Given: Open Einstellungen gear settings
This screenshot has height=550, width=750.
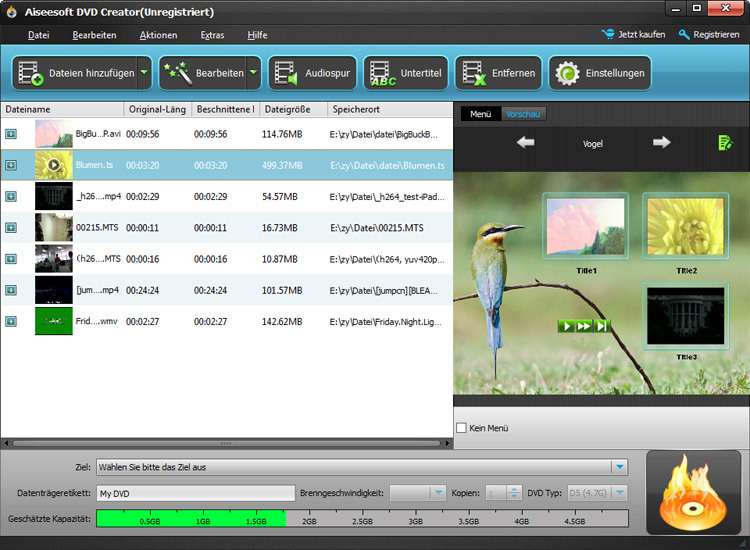Looking at the screenshot, I should point(601,73).
